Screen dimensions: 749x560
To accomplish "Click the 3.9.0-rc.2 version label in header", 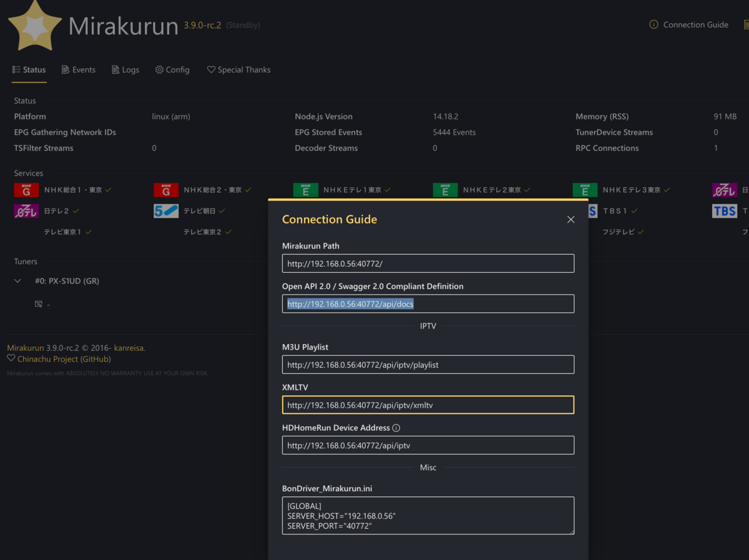I will pos(202,25).
